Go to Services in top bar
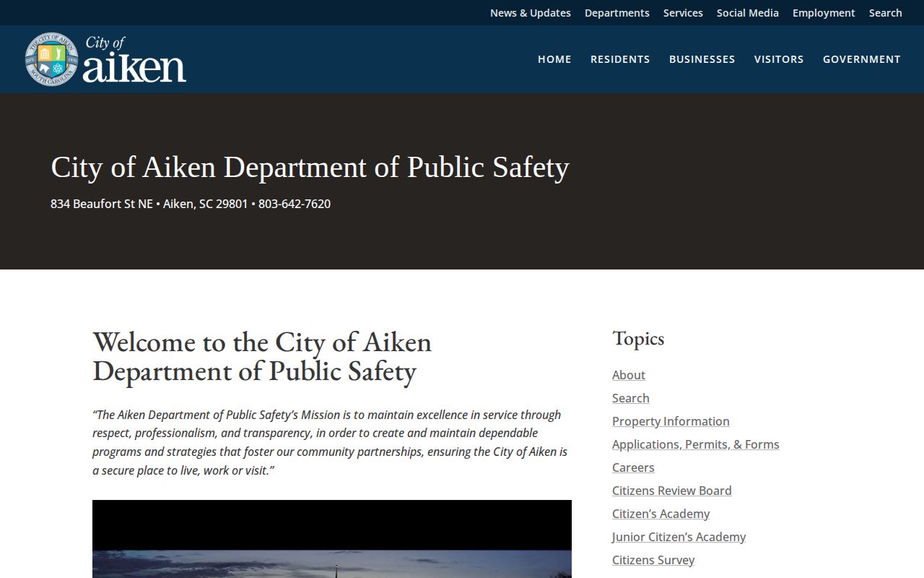The image size is (924, 578). 683,13
